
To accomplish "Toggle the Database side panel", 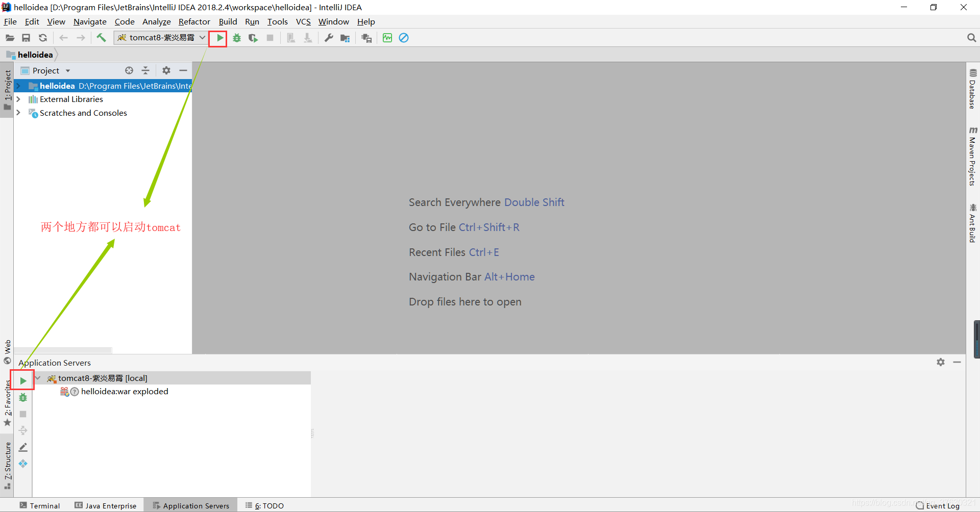I will pos(973,89).
